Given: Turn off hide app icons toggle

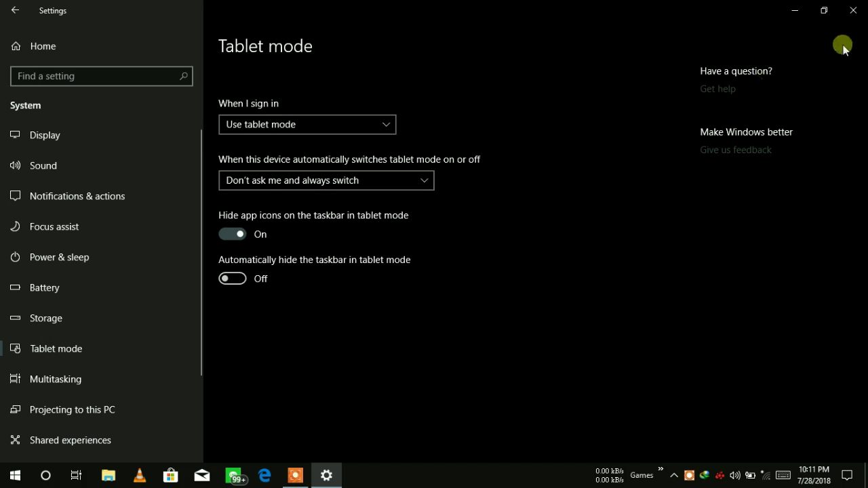Looking at the screenshot, I should coord(232,234).
